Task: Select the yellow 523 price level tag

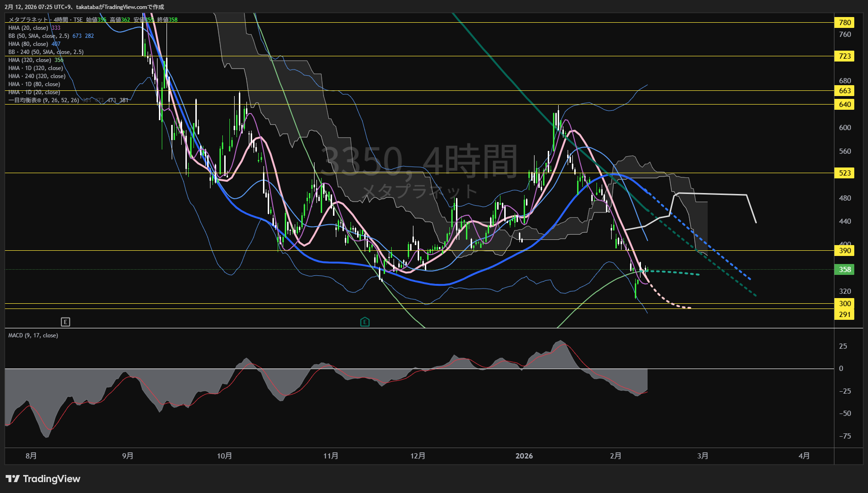Action: 844,173
